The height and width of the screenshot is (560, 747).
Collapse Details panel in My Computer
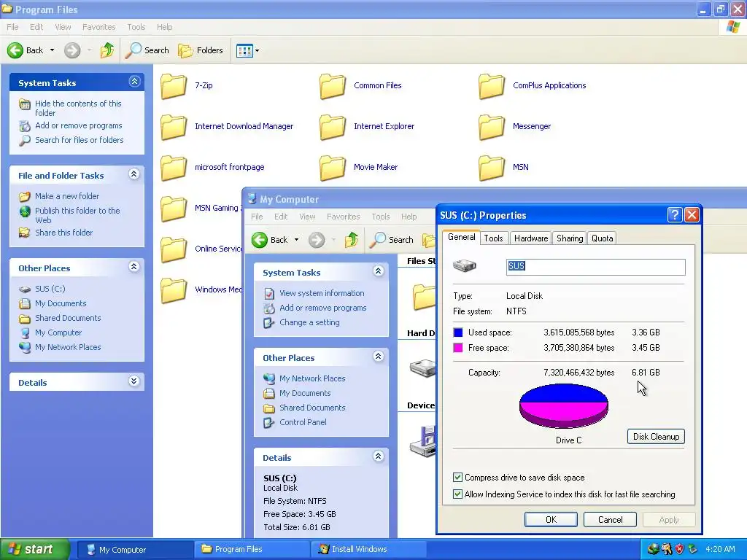(379, 456)
